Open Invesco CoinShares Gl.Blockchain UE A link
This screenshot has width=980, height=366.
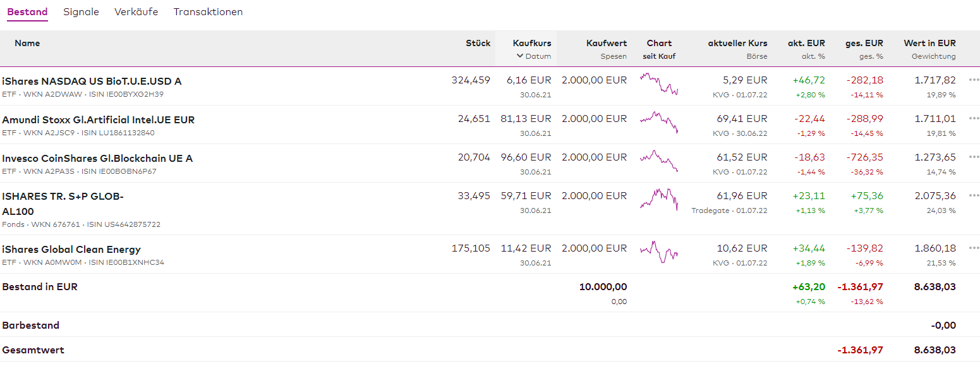[x=97, y=159]
